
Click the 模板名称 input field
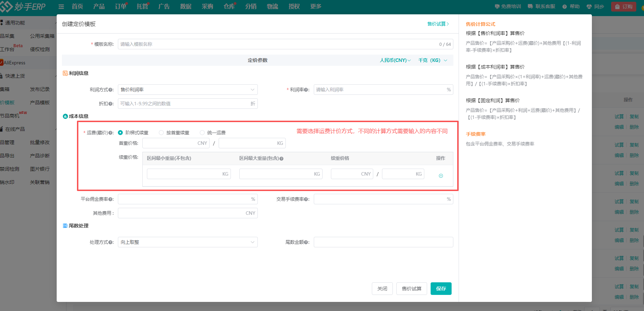(x=278, y=44)
